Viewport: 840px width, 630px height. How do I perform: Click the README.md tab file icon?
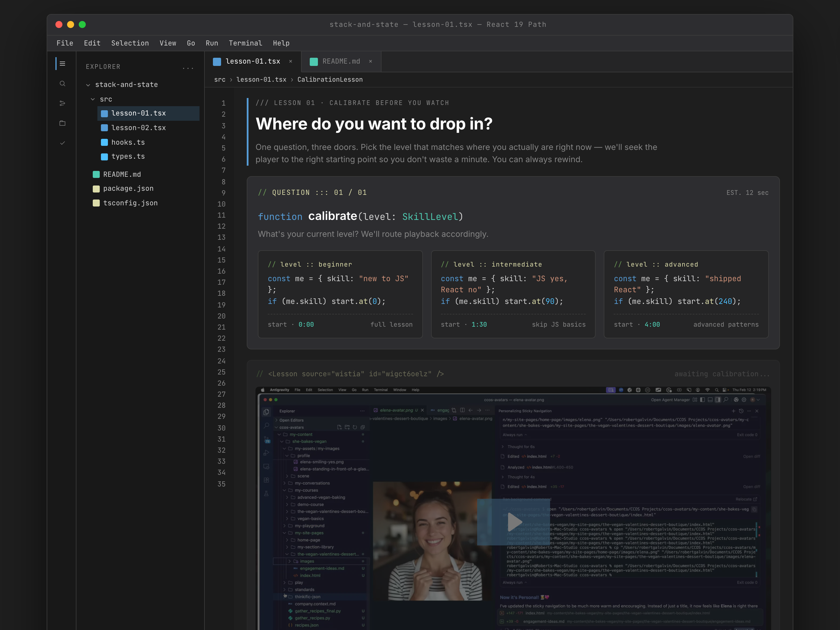(314, 62)
